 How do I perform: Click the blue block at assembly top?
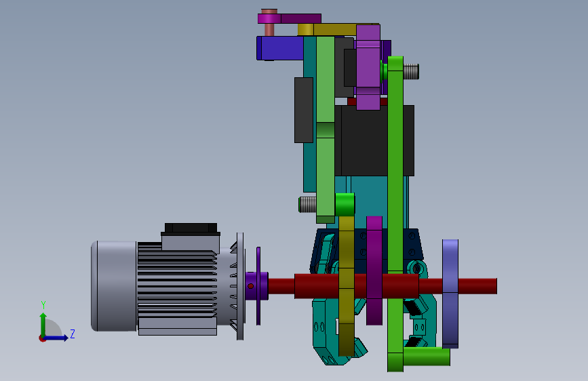[x=280, y=48]
